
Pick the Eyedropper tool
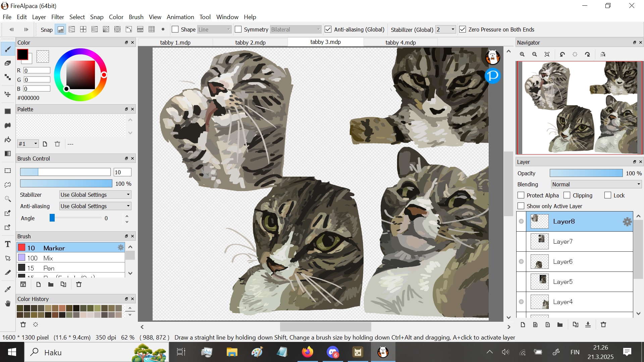[x=8, y=289]
